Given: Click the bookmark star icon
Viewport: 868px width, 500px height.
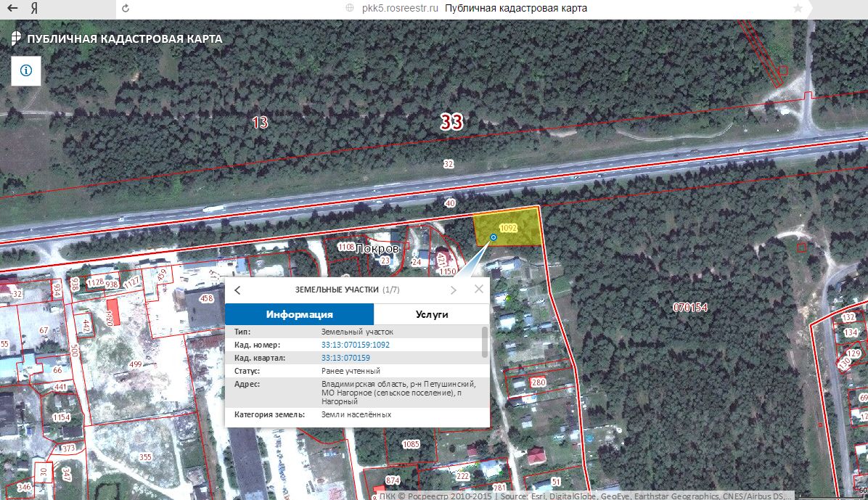Looking at the screenshot, I should click(798, 8).
